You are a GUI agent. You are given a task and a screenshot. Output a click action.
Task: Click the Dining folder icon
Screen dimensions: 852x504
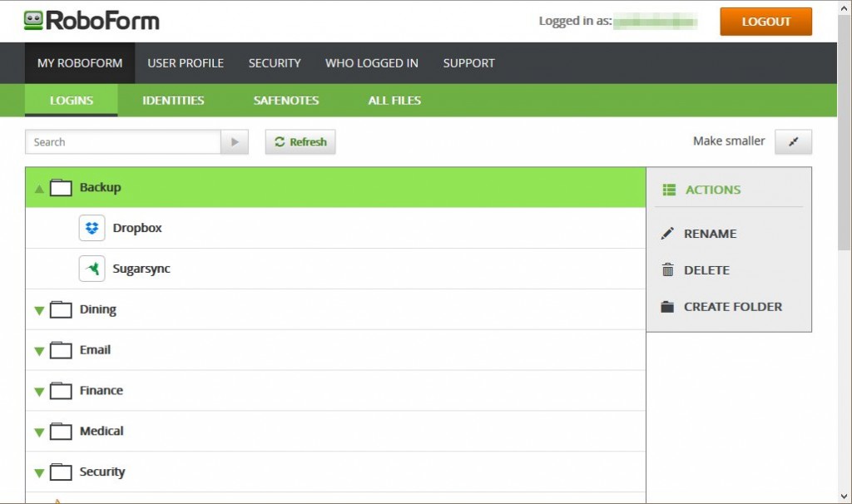(61, 309)
